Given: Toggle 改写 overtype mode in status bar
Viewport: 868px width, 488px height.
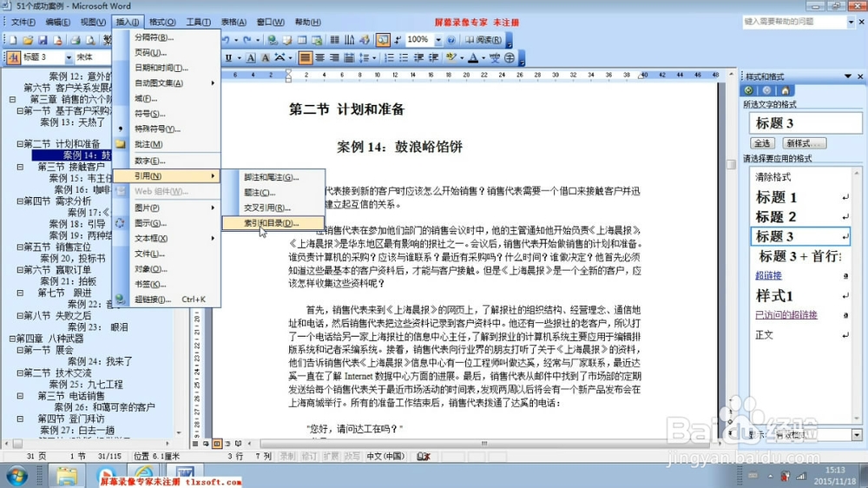Looking at the screenshot, I should pos(352,457).
